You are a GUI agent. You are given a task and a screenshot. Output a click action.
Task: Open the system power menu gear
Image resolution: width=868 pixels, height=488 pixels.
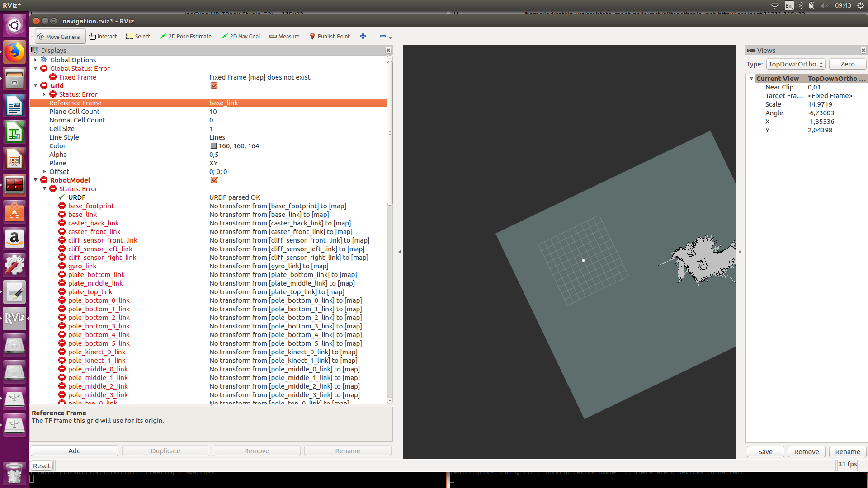click(x=861, y=5)
